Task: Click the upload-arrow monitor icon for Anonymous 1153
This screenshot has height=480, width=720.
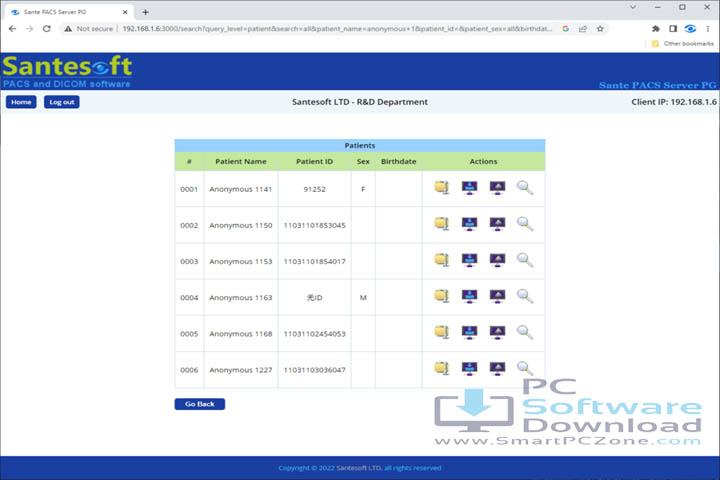Action: click(497, 260)
